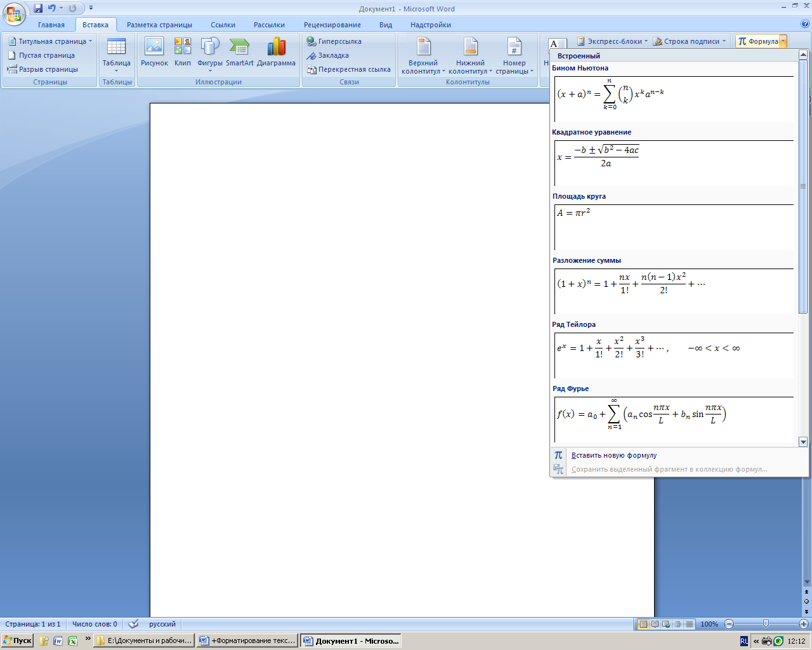
Task: Insert cross-reference (Перекрестная ссылка)
Action: click(x=349, y=69)
